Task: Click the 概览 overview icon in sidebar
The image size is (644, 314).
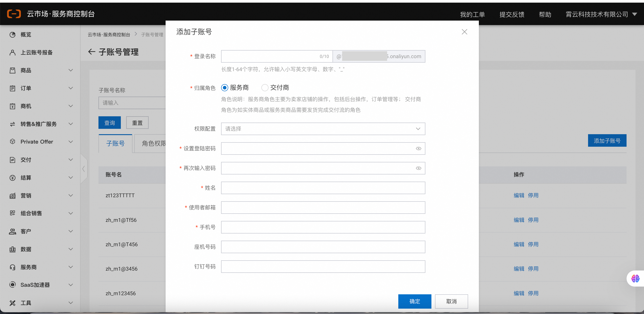Action: [x=12, y=34]
